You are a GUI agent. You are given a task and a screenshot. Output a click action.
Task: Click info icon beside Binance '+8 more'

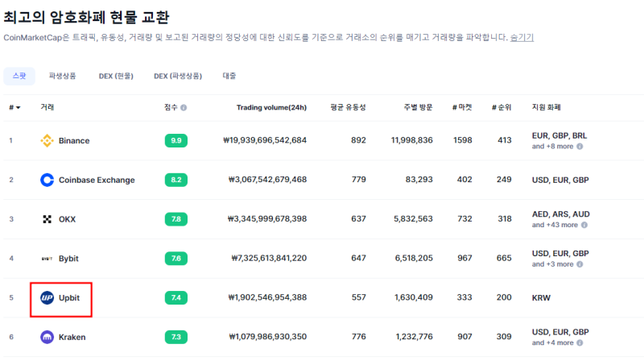pyautogui.click(x=580, y=147)
